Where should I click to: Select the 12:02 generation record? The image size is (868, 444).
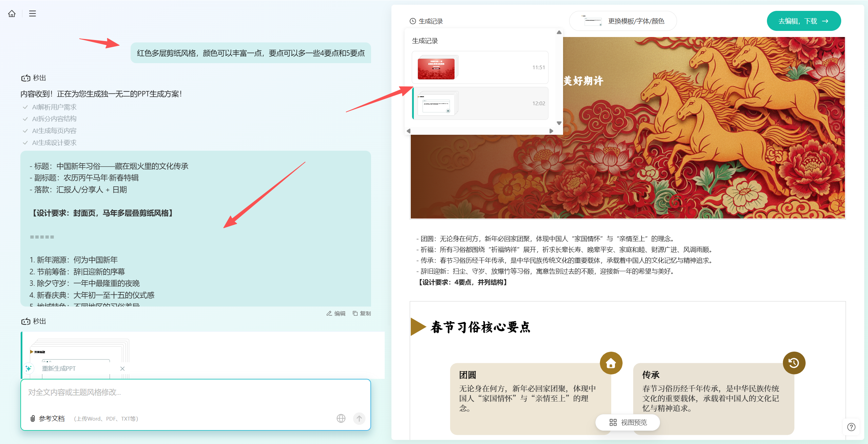pos(480,104)
